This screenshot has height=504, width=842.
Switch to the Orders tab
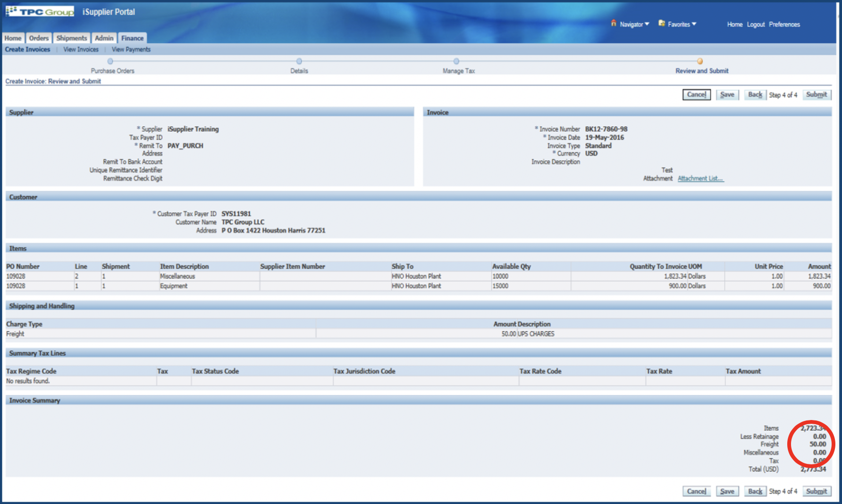click(39, 38)
